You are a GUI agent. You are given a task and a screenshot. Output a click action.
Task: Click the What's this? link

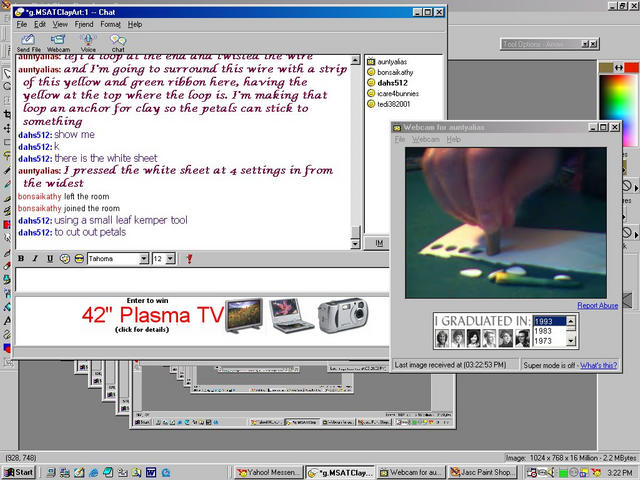[x=598, y=365]
